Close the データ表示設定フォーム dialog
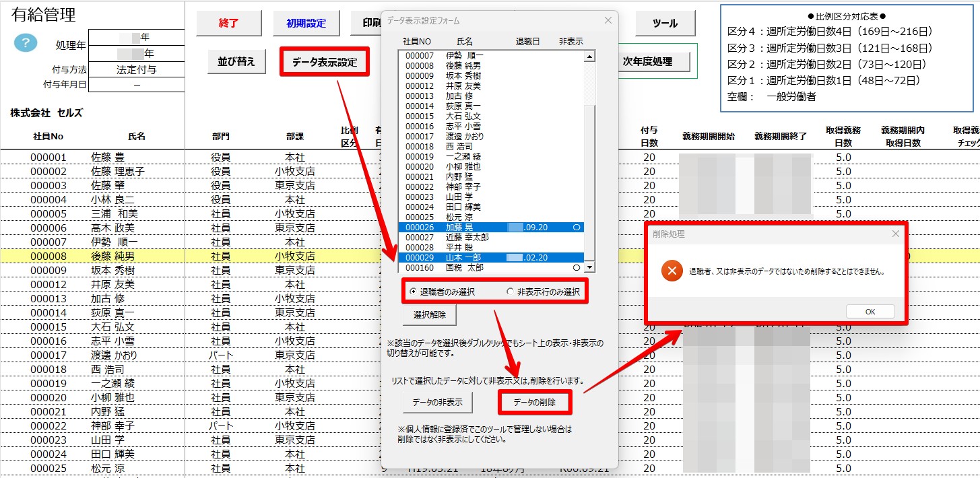 click(x=608, y=20)
